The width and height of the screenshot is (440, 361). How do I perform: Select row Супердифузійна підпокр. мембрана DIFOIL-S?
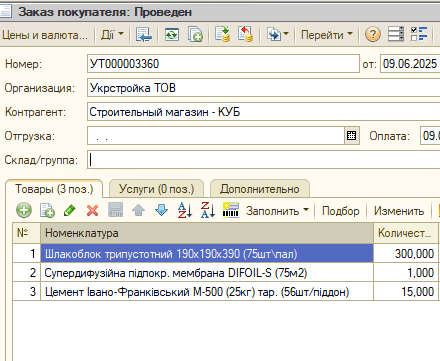207,273
